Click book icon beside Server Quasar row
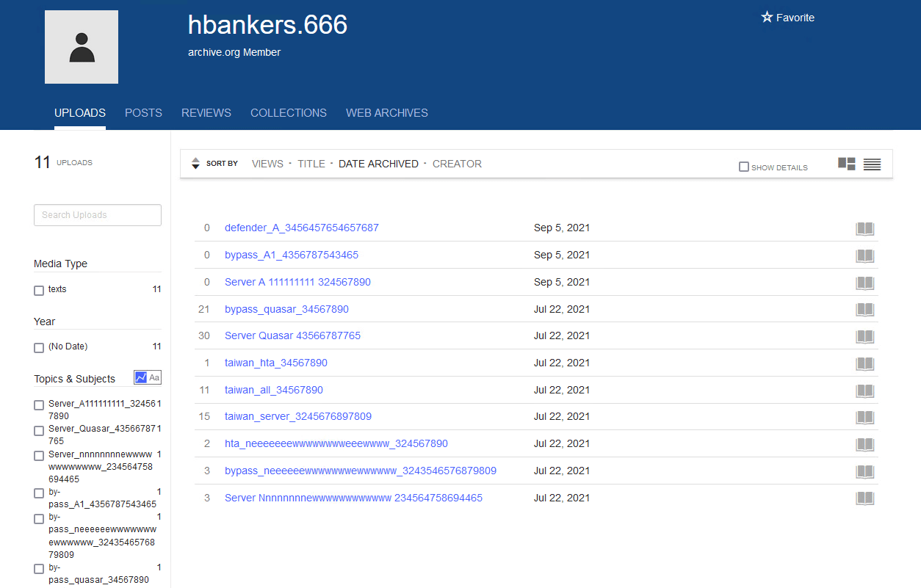Screen dimensions: 921x588 coord(865,336)
